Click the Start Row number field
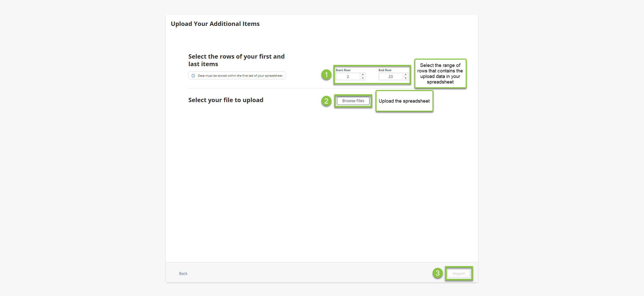The height and width of the screenshot is (296, 644). tap(348, 76)
